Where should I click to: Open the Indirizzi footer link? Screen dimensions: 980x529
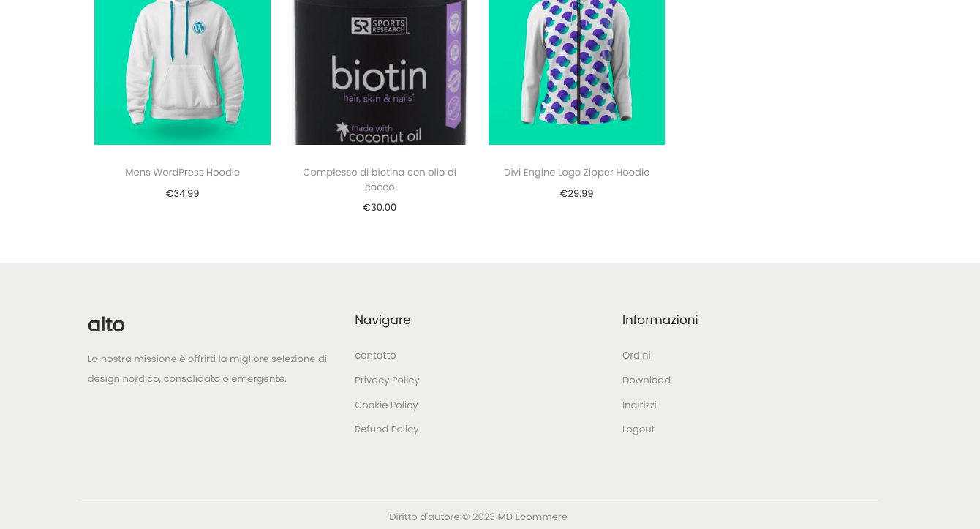pyautogui.click(x=639, y=405)
